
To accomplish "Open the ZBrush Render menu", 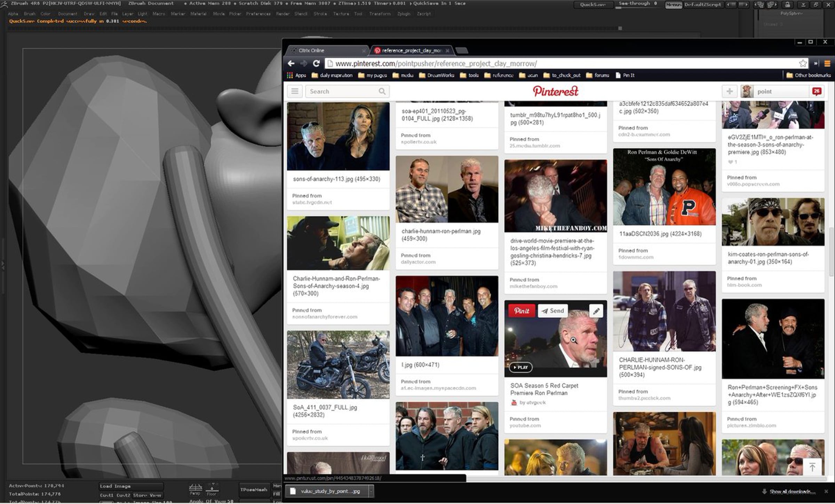I will pyautogui.click(x=283, y=14).
